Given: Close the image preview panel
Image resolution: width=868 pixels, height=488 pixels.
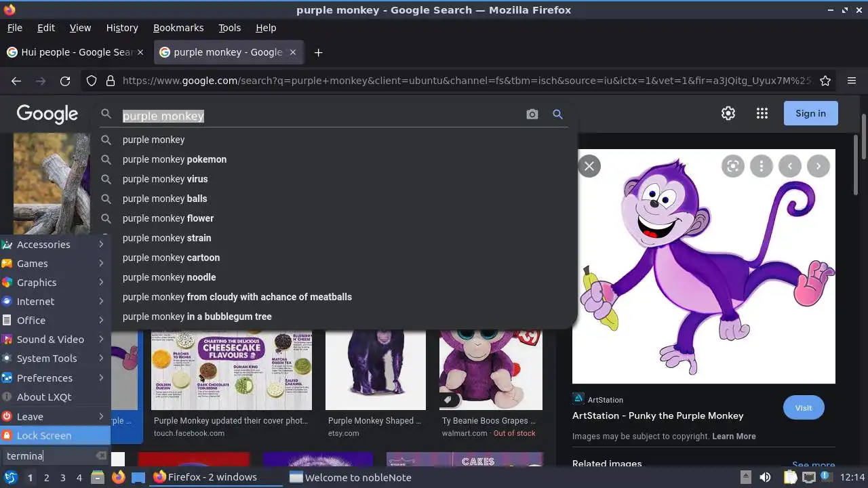Looking at the screenshot, I should [589, 166].
